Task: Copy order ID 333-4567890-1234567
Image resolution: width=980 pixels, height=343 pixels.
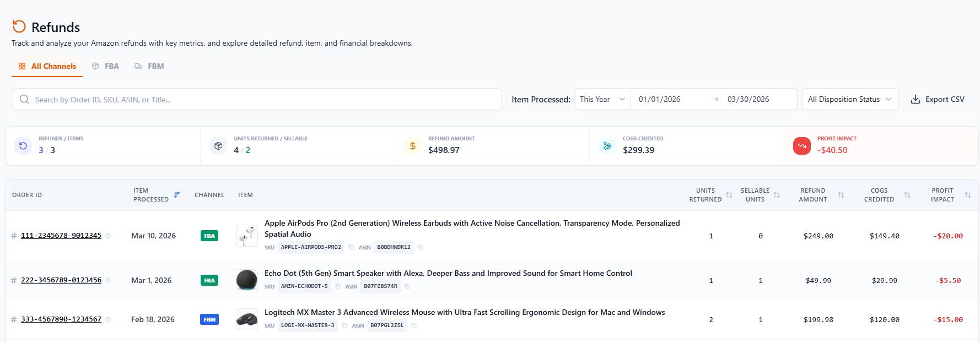Action: pos(108,319)
